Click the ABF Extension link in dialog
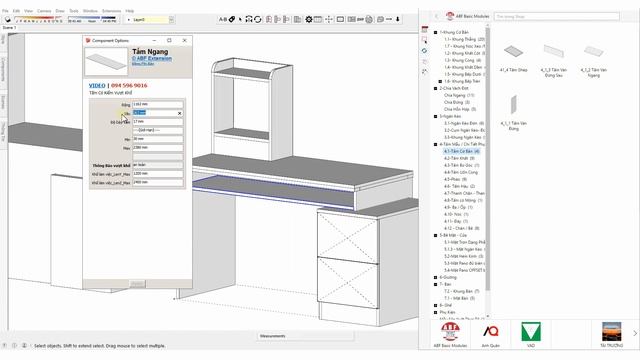 point(152,59)
